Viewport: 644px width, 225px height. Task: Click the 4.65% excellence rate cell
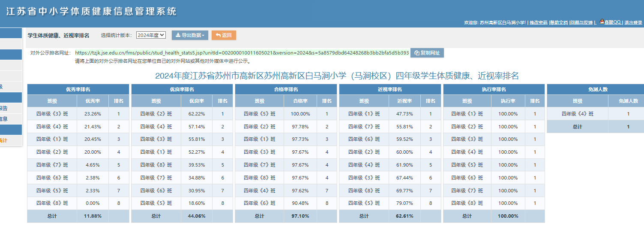point(93,165)
